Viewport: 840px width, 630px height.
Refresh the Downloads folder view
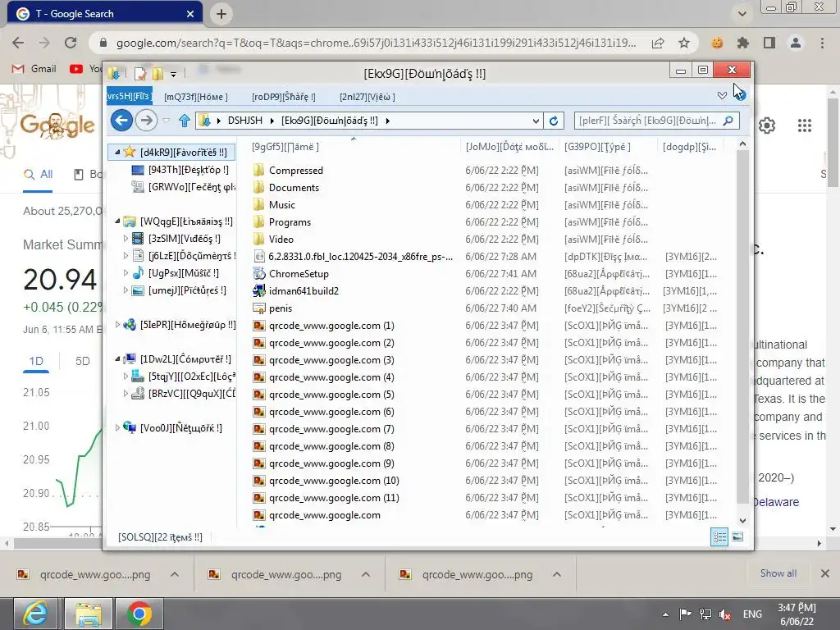click(554, 121)
